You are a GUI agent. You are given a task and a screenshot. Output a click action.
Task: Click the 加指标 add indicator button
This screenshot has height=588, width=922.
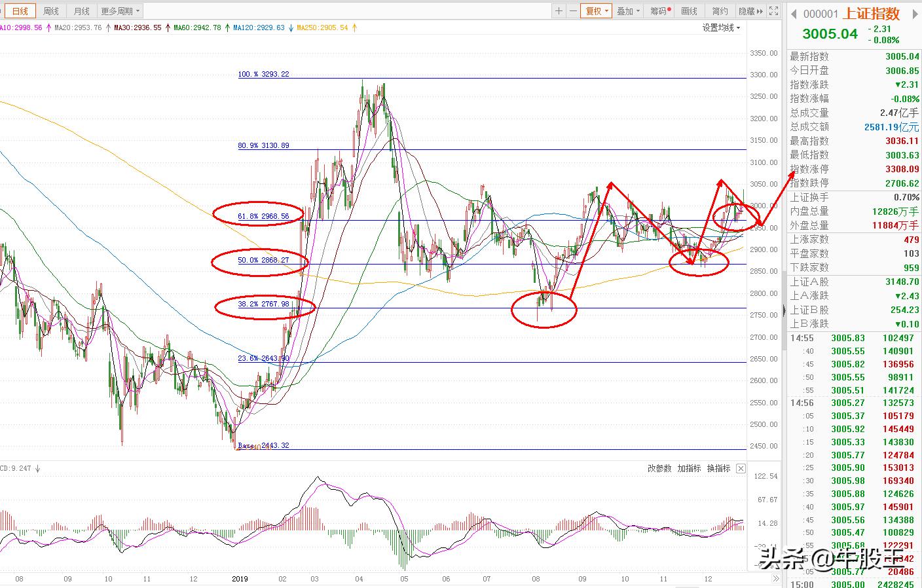tap(689, 469)
